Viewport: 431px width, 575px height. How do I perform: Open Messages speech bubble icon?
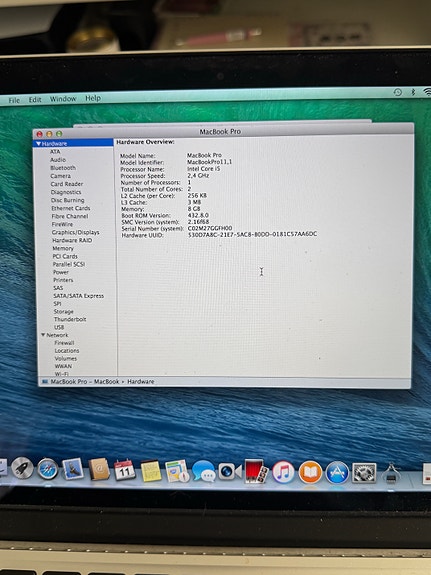tap(204, 472)
